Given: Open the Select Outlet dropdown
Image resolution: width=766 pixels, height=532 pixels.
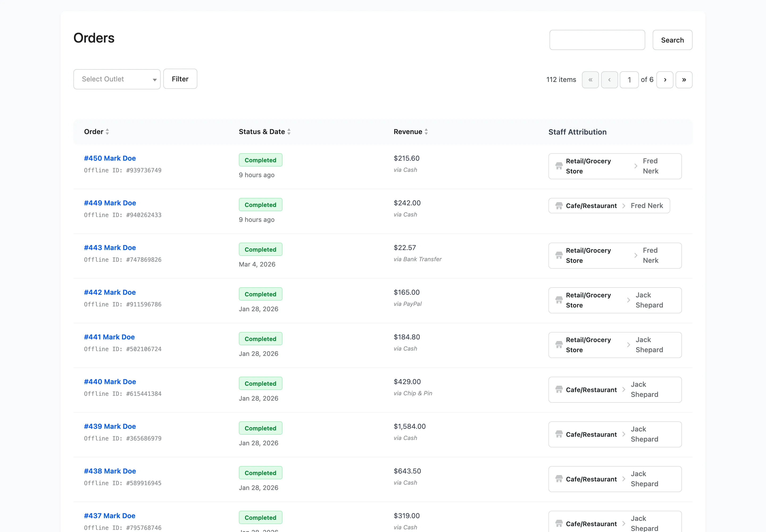Looking at the screenshot, I should (117, 79).
